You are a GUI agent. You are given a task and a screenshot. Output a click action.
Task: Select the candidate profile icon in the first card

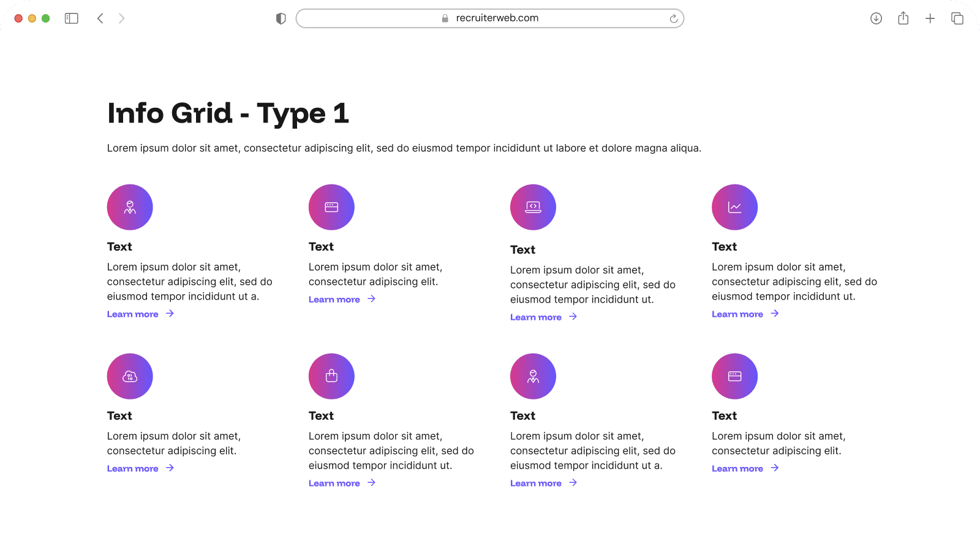129,207
